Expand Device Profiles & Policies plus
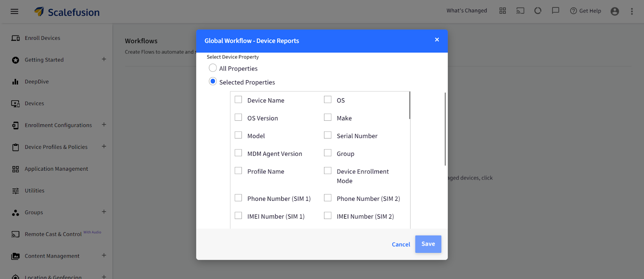 104,146
